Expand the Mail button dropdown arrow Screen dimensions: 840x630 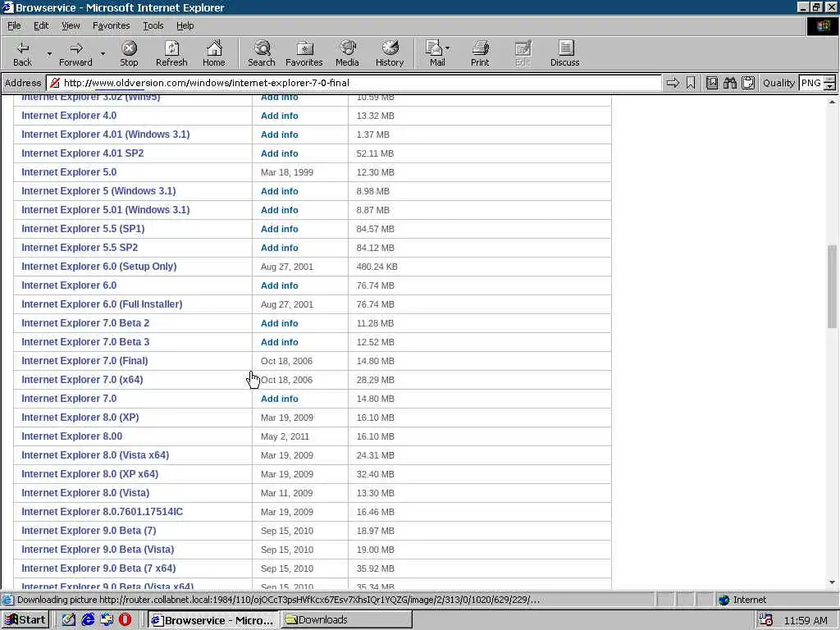[448, 48]
